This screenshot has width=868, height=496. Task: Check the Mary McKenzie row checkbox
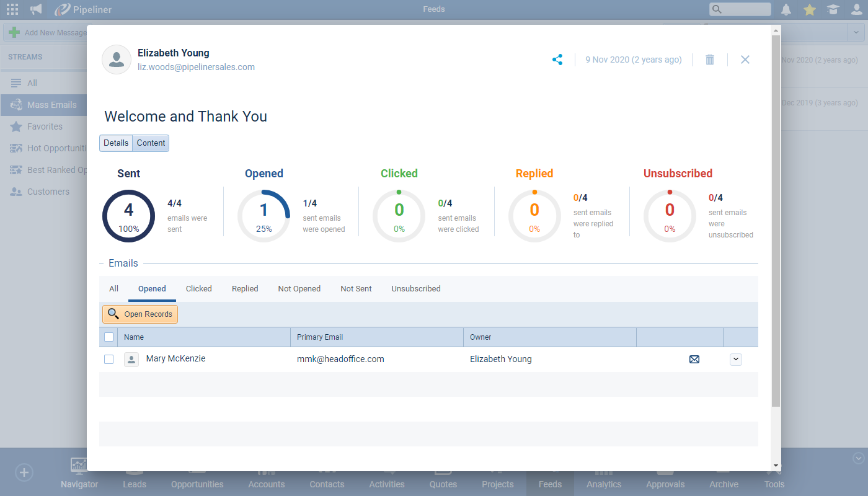[x=109, y=359]
